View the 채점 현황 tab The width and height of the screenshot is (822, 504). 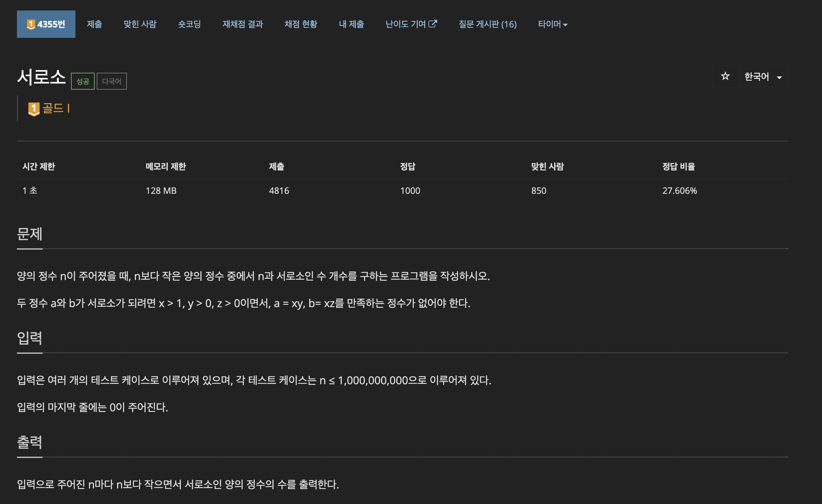pos(301,24)
